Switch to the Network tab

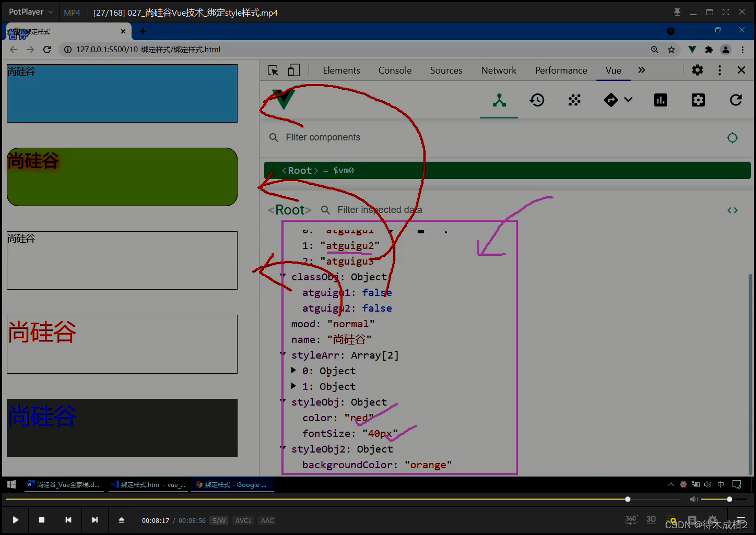click(499, 70)
